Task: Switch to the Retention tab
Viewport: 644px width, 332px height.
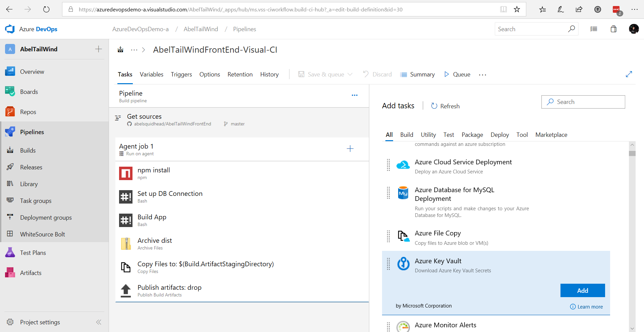Action: (240, 74)
